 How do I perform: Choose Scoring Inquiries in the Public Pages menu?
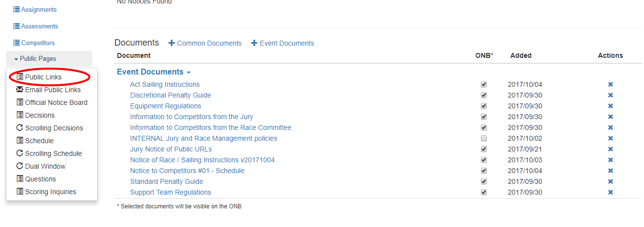(x=51, y=192)
